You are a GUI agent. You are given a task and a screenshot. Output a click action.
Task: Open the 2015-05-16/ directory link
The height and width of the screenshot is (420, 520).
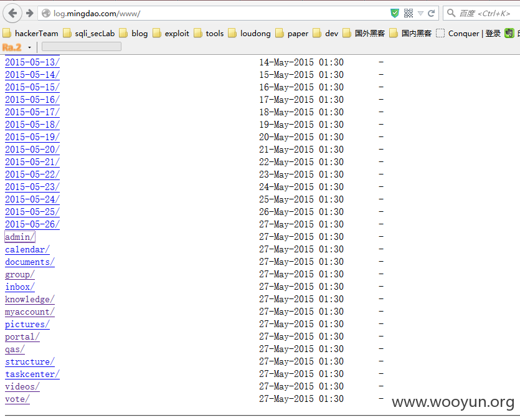(32, 100)
